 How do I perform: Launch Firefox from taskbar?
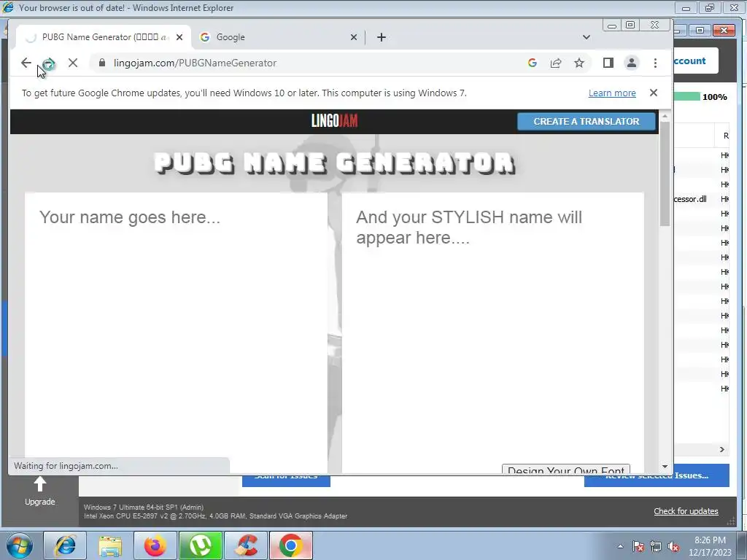tap(155, 545)
